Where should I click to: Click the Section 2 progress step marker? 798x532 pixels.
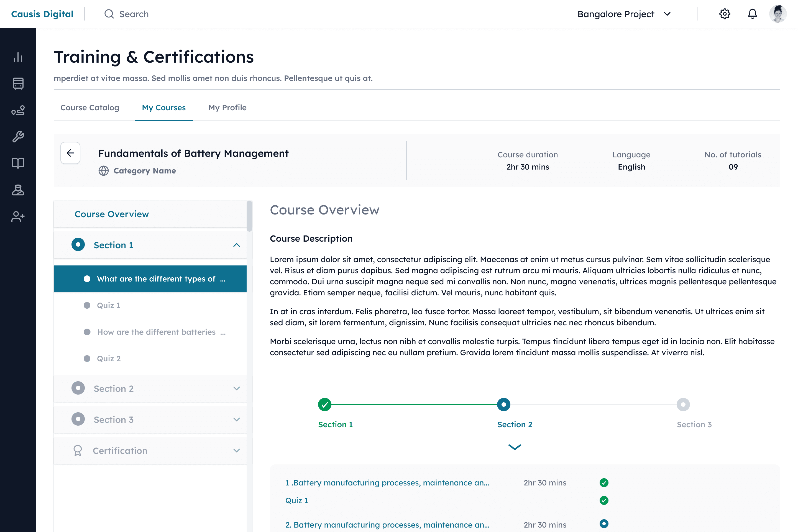click(x=503, y=405)
